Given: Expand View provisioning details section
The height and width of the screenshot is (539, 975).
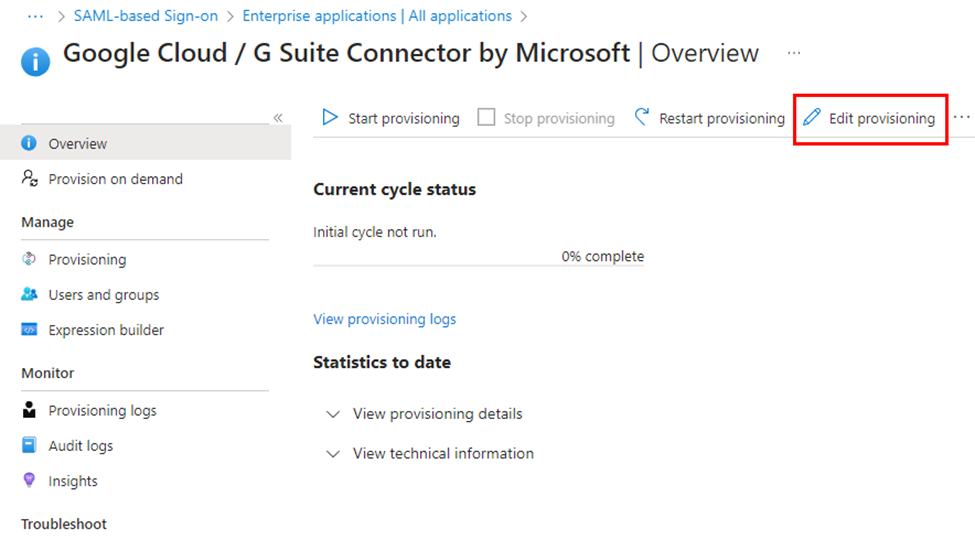Looking at the screenshot, I should [437, 414].
